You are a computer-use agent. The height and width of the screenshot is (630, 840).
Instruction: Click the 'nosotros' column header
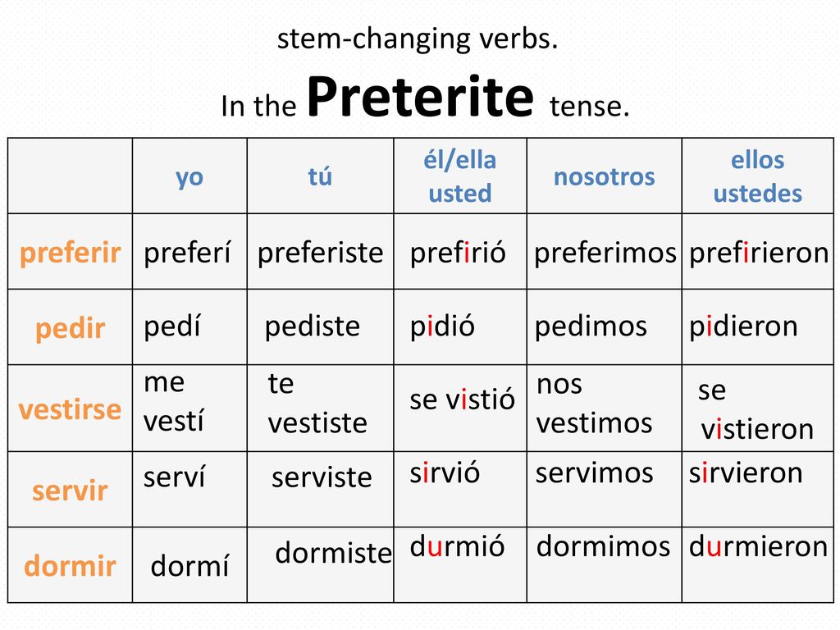(605, 177)
